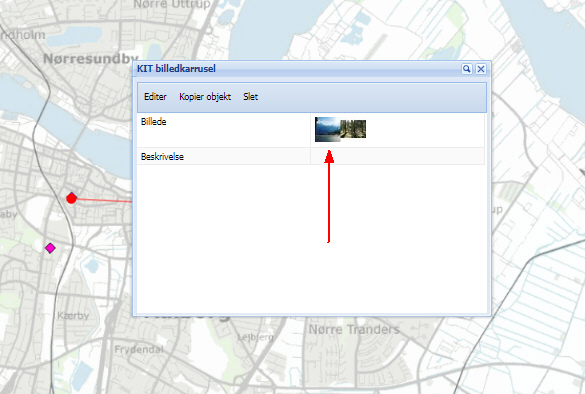Click the red line connecting marker to dialog
Screen dimensions: 585x394
point(104,200)
